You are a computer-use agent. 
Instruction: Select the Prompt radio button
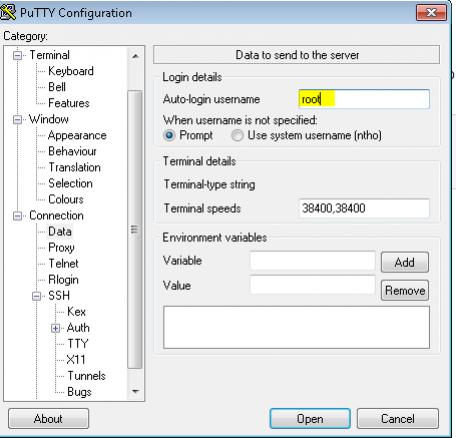click(x=169, y=135)
